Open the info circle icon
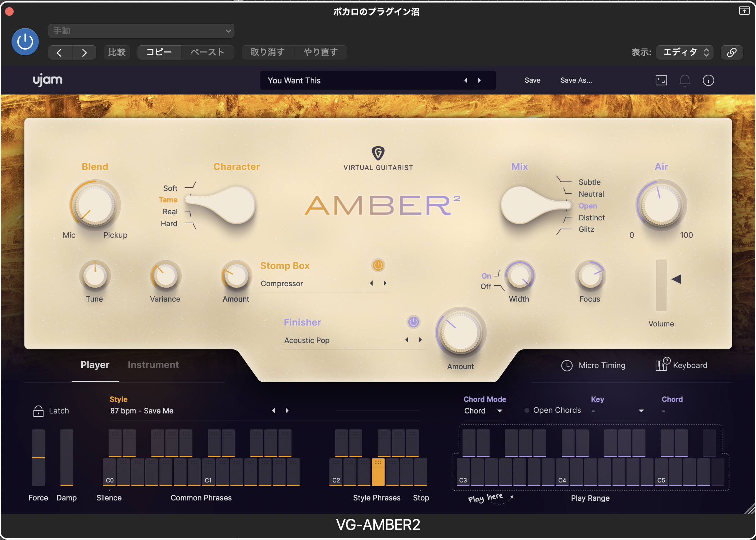756x540 pixels. (x=709, y=81)
